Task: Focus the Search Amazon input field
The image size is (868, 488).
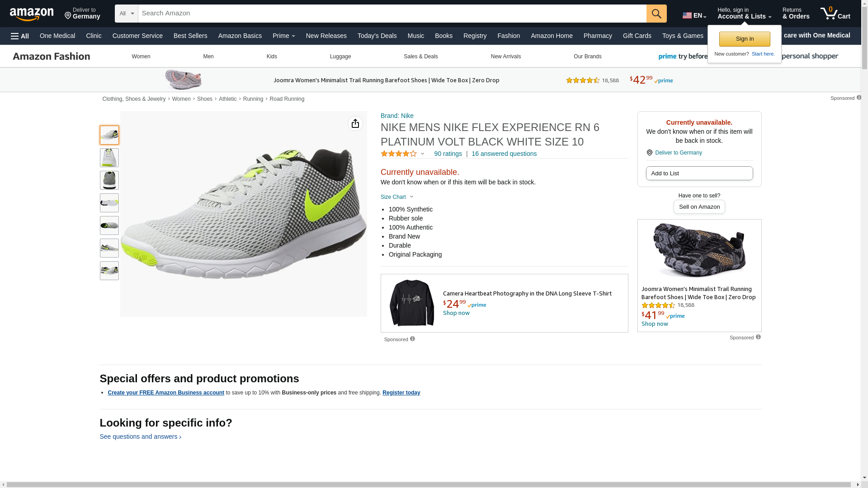Action: (392, 14)
